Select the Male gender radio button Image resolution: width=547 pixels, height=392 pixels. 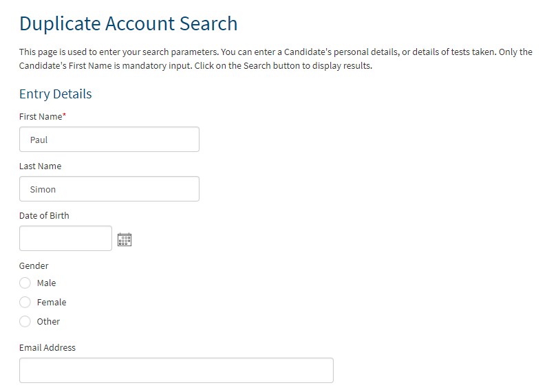click(25, 283)
